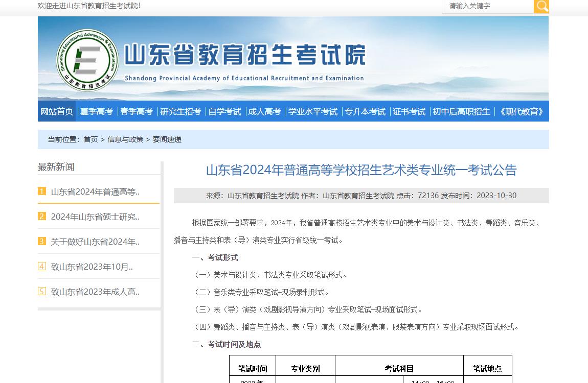
Task: Open the 《现代教育》 menu item
Action: click(x=522, y=111)
